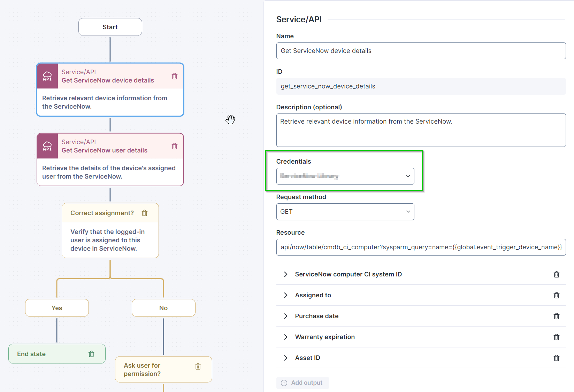Remove the Warranty expiration output
The width and height of the screenshot is (574, 392).
[557, 337]
